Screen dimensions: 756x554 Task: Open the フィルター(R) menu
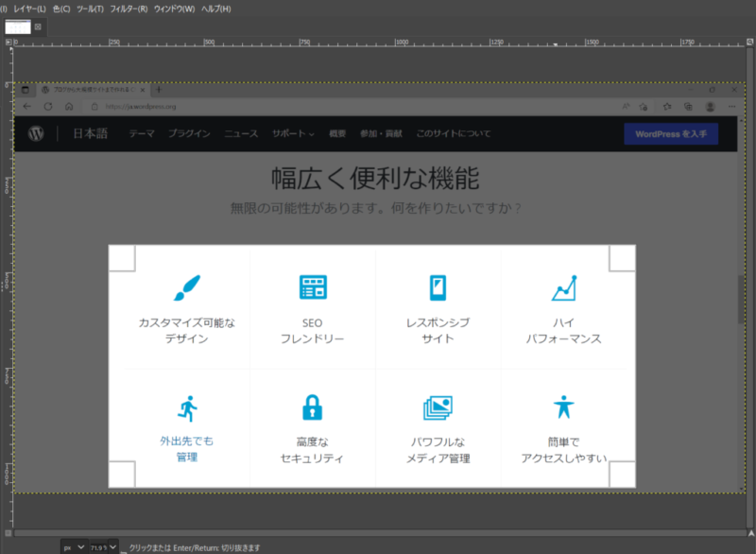click(x=129, y=9)
